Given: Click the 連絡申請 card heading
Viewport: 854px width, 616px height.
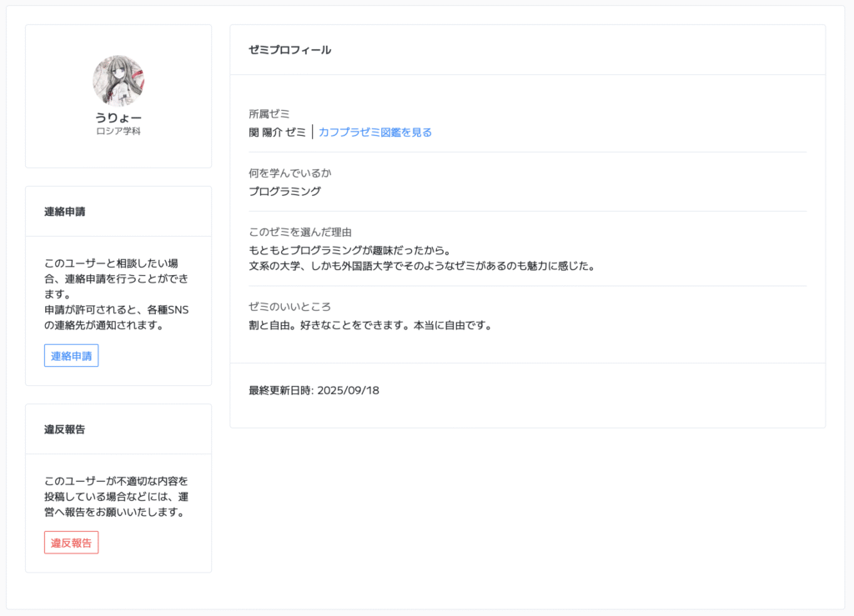Looking at the screenshot, I should [64, 212].
